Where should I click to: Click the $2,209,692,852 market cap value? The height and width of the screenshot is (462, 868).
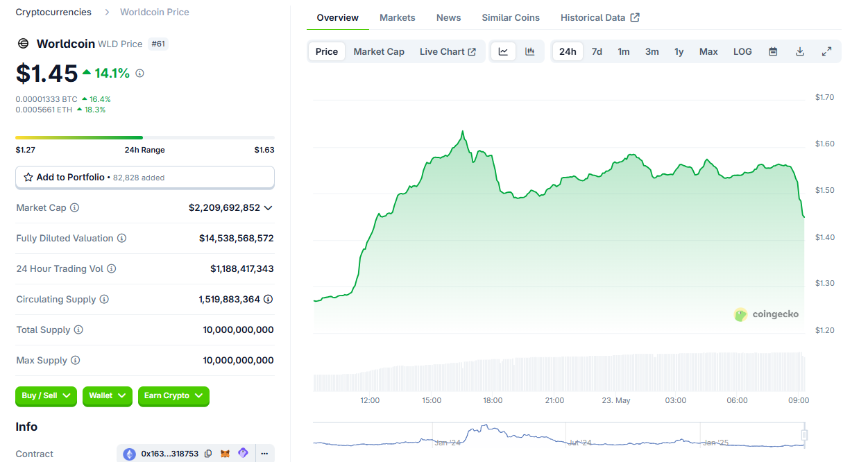224,208
